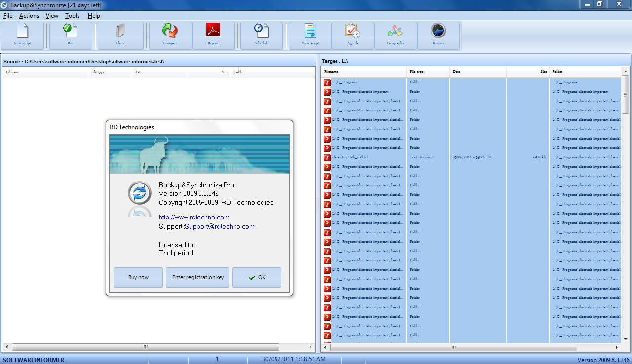Image resolution: width=632 pixels, height=364 pixels.
Task: Sort Target pane by File type header
Action: (x=429, y=72)
